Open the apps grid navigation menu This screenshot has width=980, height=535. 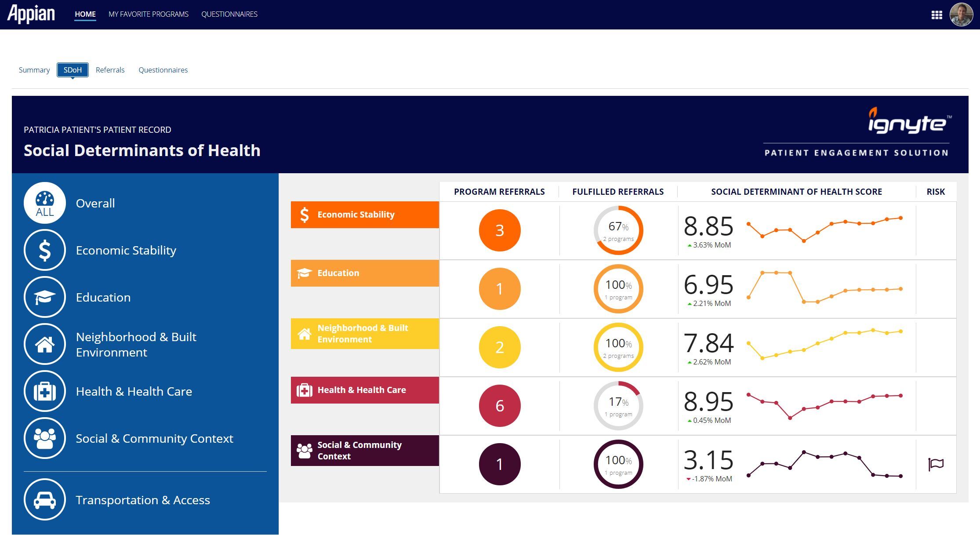[x=936, y=15]
